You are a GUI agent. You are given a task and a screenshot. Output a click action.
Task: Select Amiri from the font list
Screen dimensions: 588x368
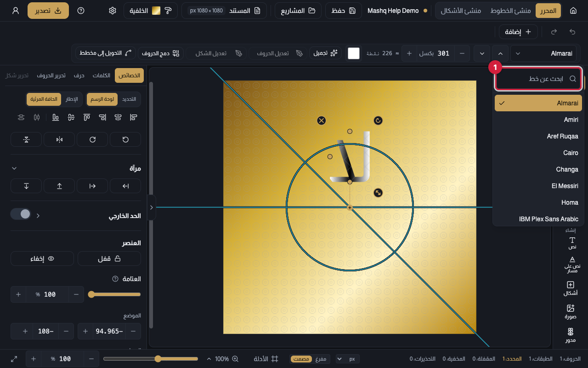pos(538,120)
